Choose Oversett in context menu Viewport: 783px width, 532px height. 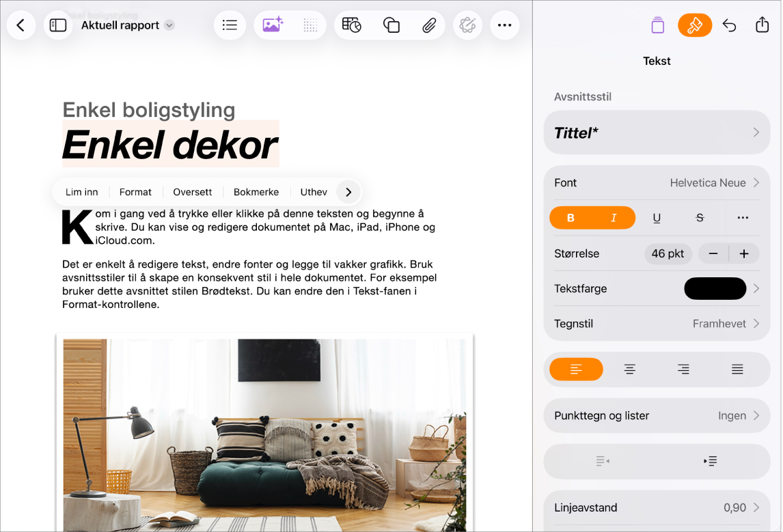click(192, 192)
